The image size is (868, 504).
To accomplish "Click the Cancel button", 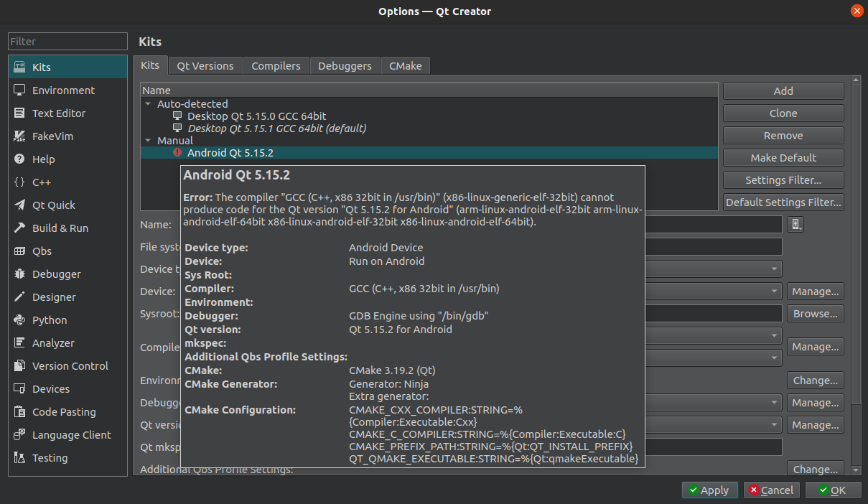I will pyautogui.click(x=771, y=490).
